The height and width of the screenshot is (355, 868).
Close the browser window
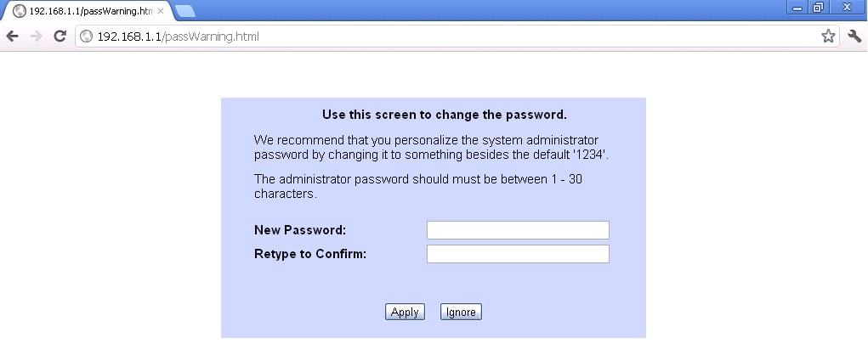coord(847,7)
